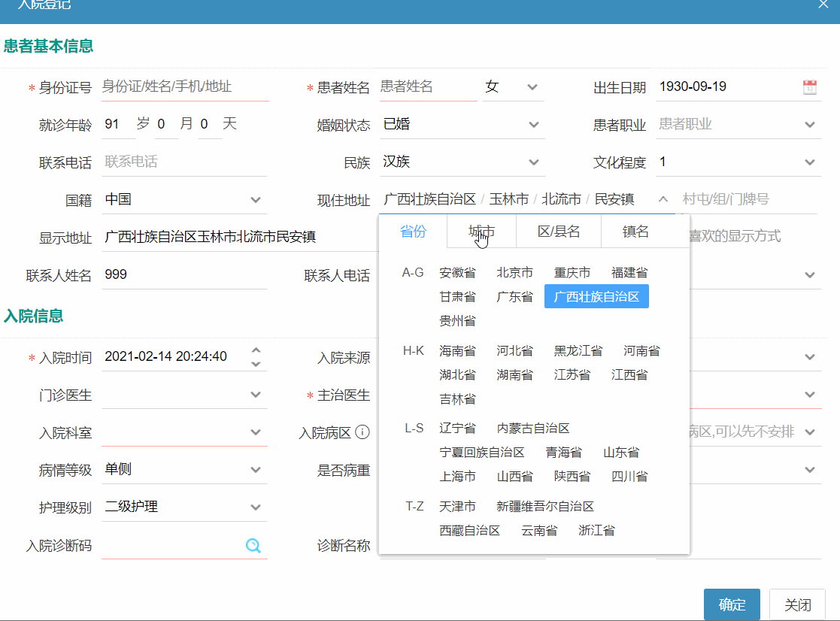
Task: Choose 甘肃省 from the list
Action: tap(457, 296)
